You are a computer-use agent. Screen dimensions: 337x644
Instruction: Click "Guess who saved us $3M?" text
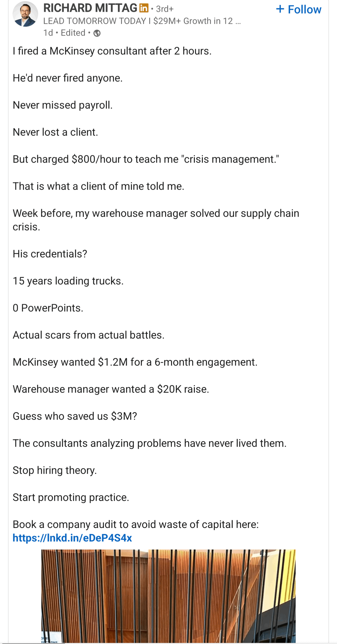[75, 416]
